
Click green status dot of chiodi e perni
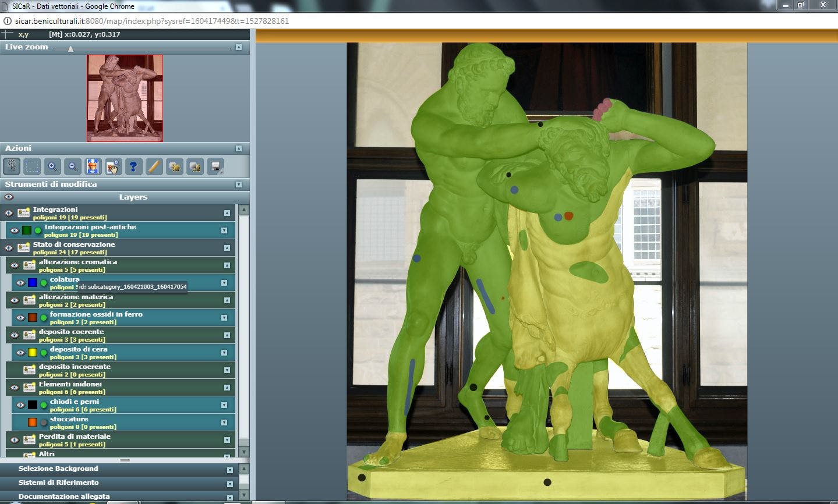(x=44, y=405)
